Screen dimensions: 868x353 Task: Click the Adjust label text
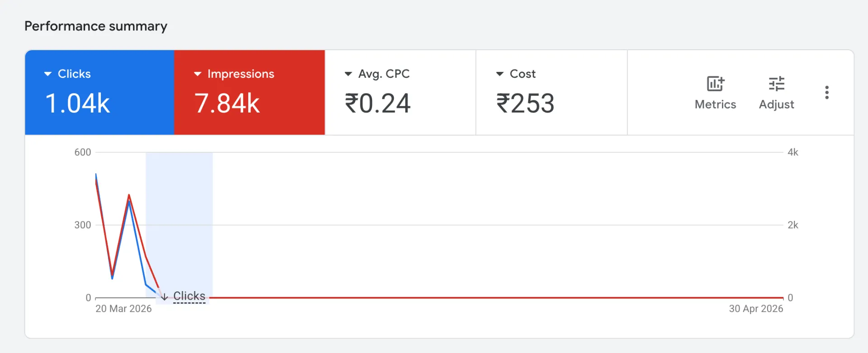pyautogui.click(x=776, y=104)
